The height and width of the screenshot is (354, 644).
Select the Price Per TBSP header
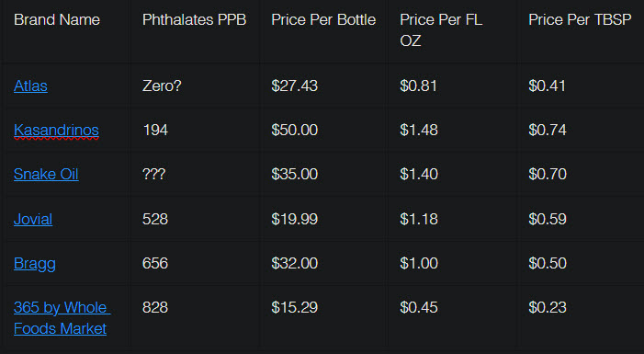click(580, 19)
